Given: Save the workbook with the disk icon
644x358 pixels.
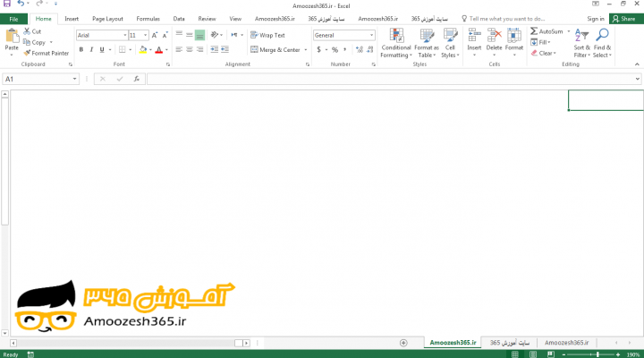Looking at the screenshot, I should click(x=7, y=4).
